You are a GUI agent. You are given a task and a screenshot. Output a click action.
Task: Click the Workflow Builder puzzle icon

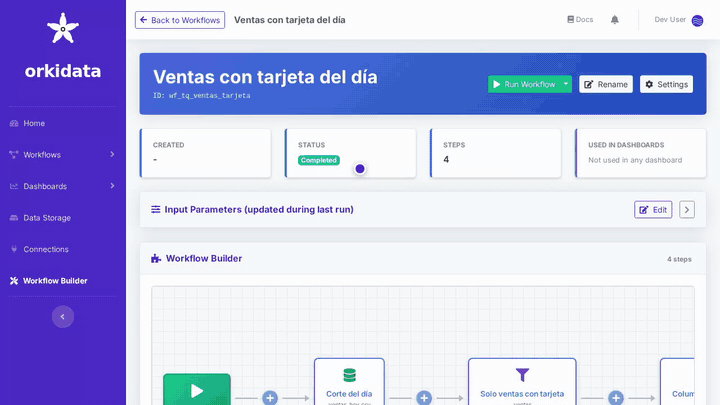pyautogui.click(x=156, y=259)
